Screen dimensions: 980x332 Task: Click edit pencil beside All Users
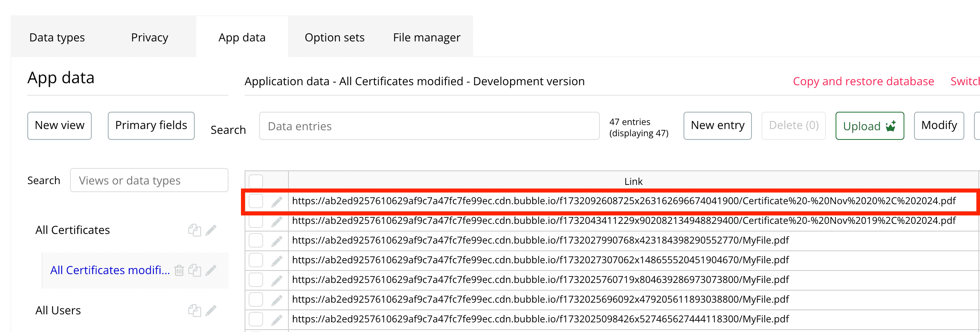point(211,310)
